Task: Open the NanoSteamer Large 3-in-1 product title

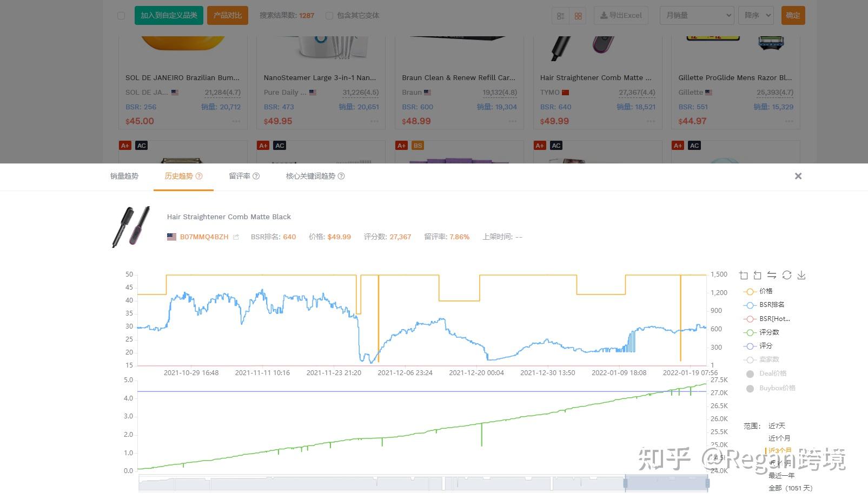Action: (x=320, y=78)
